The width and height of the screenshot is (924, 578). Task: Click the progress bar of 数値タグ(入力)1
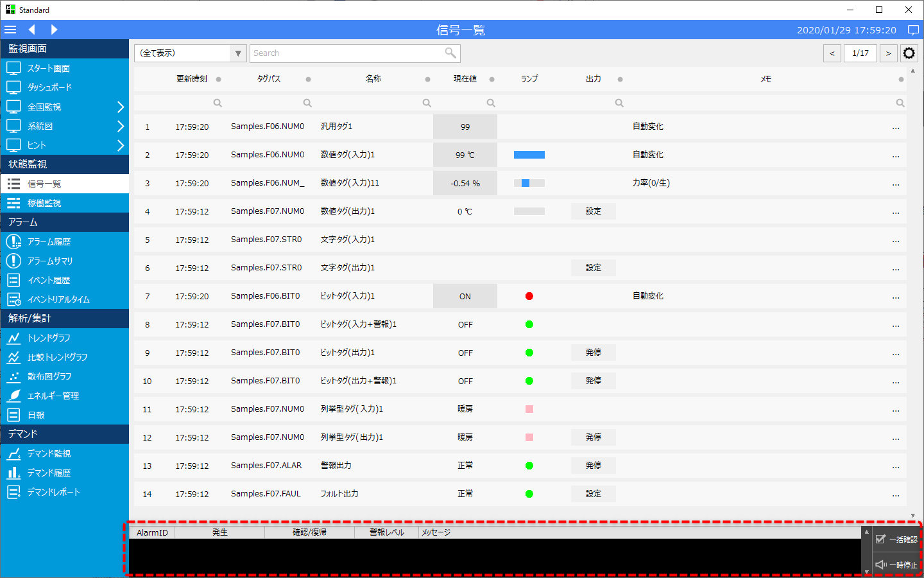[x=529, y=154]
